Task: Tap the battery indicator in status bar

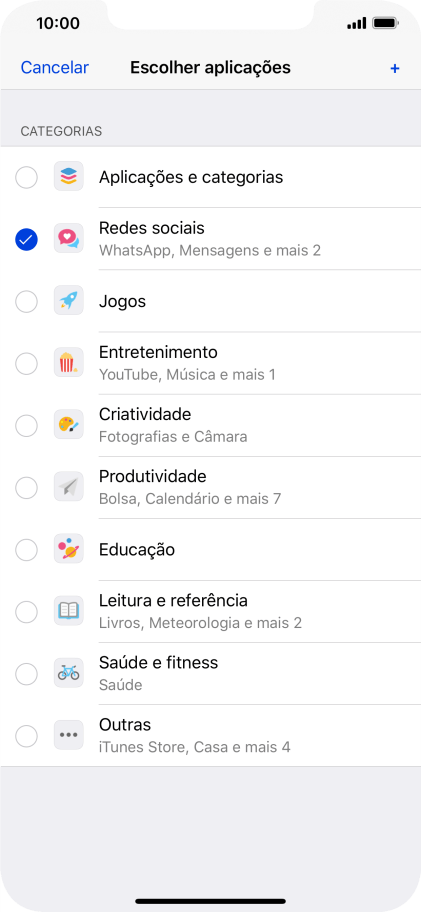Action: point(385,23)
